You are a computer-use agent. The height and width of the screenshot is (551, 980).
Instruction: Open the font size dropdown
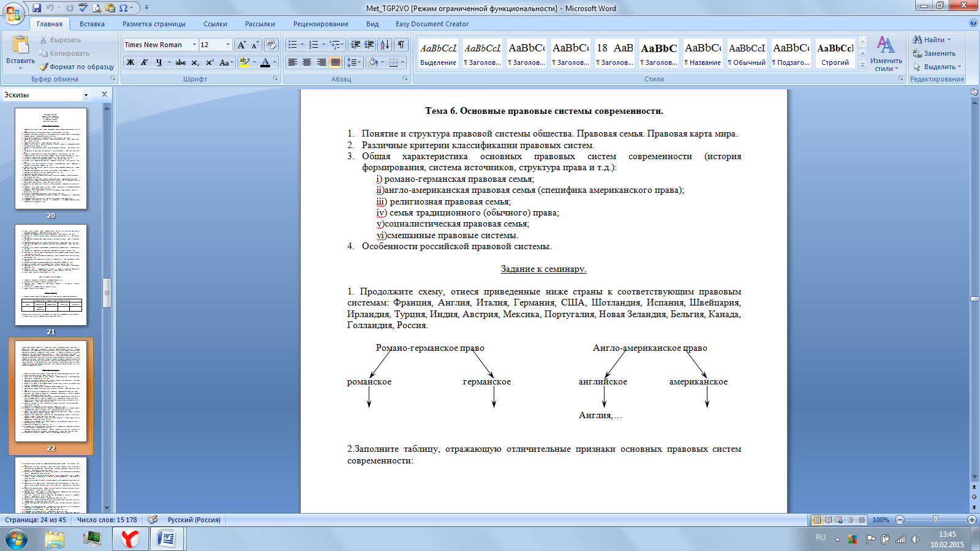click(228, 45)
